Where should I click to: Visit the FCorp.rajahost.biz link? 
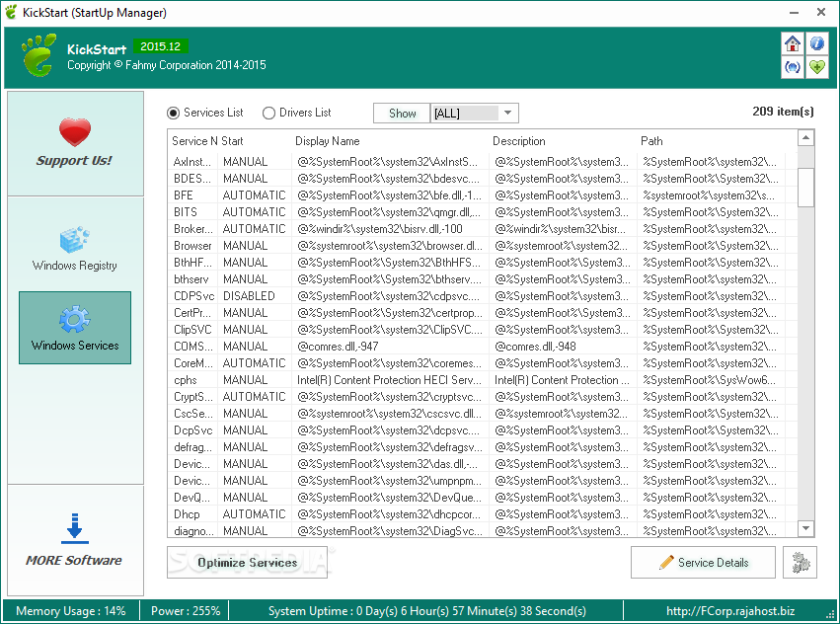click(730, 611)
